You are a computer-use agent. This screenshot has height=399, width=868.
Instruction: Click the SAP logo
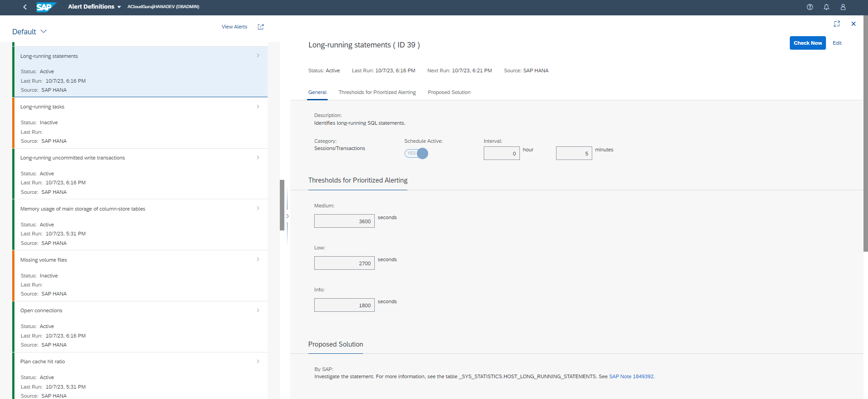(46, 7)
